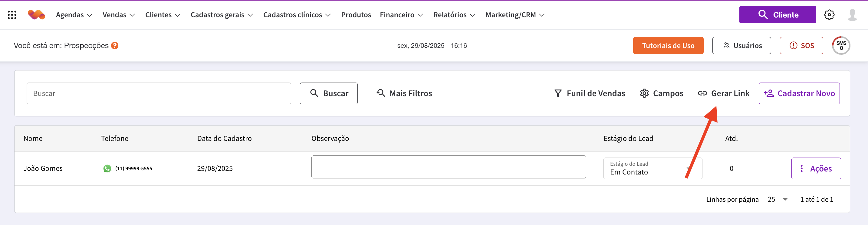Viewport: 868px width, 225px height.
Task: Open the Financeiro menu
Action: click(x=401, y=15)
